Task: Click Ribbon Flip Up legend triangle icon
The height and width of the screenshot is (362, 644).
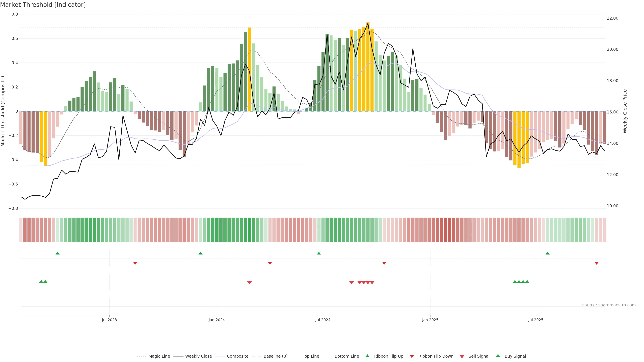Action: [x=367, y=356]
